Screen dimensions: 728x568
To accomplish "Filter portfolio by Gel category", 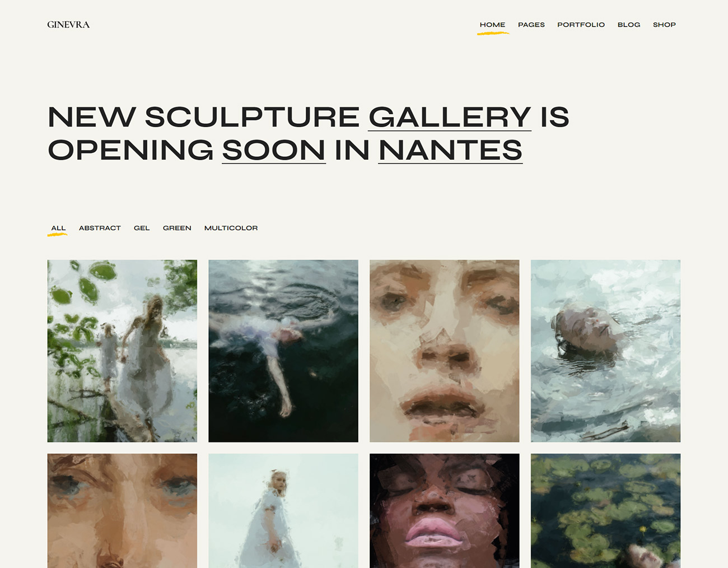I will (142, 228).
